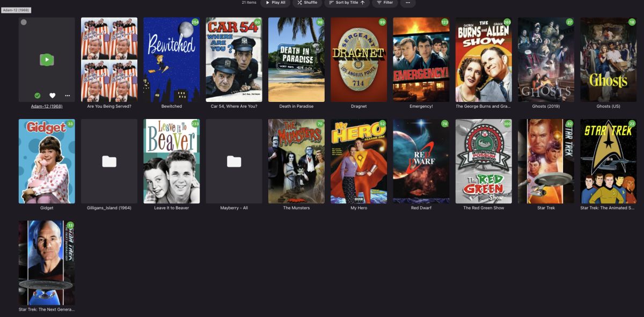Click the Star Trek title text
The height and width of the screenshot is (317, 644).
(x=546, y=208)
